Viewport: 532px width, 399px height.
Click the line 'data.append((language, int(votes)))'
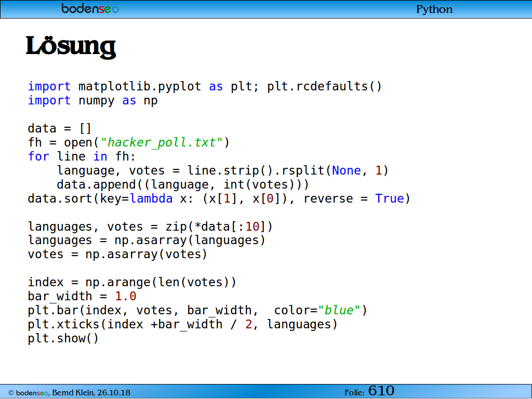pos(183,184)
